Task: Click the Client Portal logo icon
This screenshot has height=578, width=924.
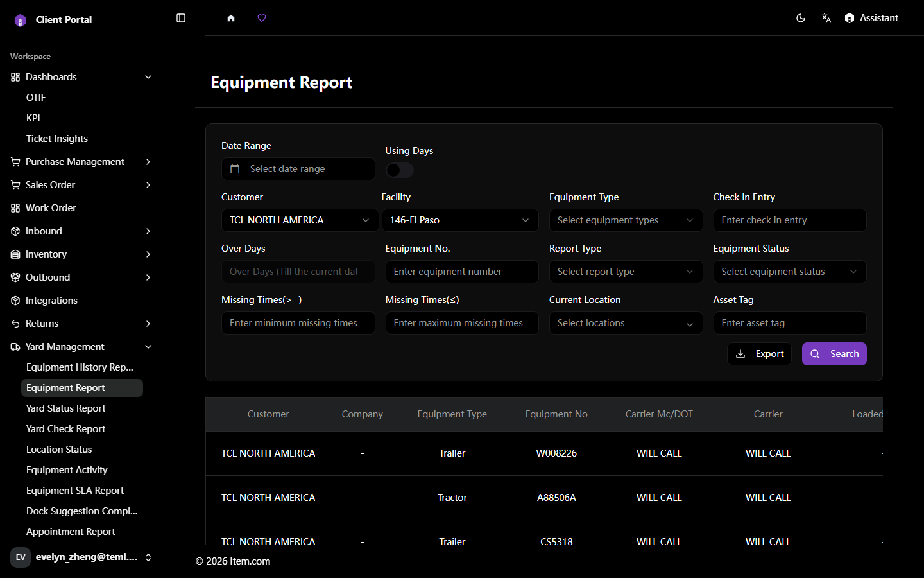Action: pos(21,20)
